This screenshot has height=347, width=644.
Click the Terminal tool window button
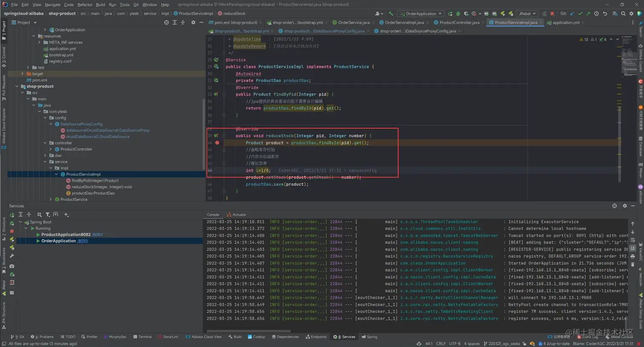142,337
